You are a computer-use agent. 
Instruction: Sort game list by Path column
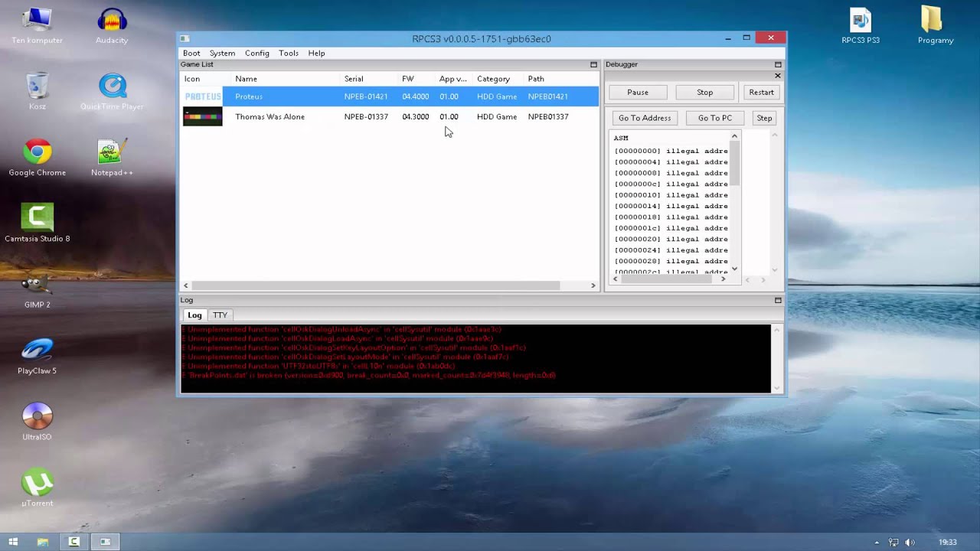pyautogui.click(x=561, y=79)
